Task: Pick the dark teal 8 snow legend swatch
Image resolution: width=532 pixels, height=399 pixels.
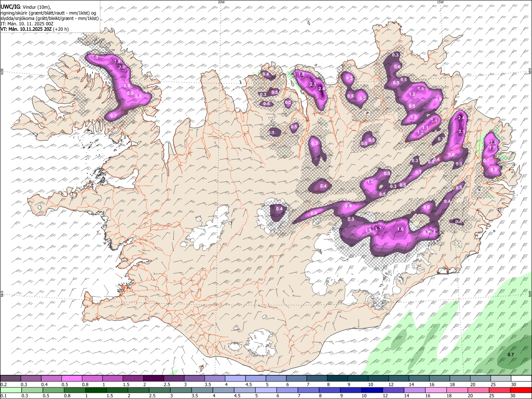Action: (337, 378)
